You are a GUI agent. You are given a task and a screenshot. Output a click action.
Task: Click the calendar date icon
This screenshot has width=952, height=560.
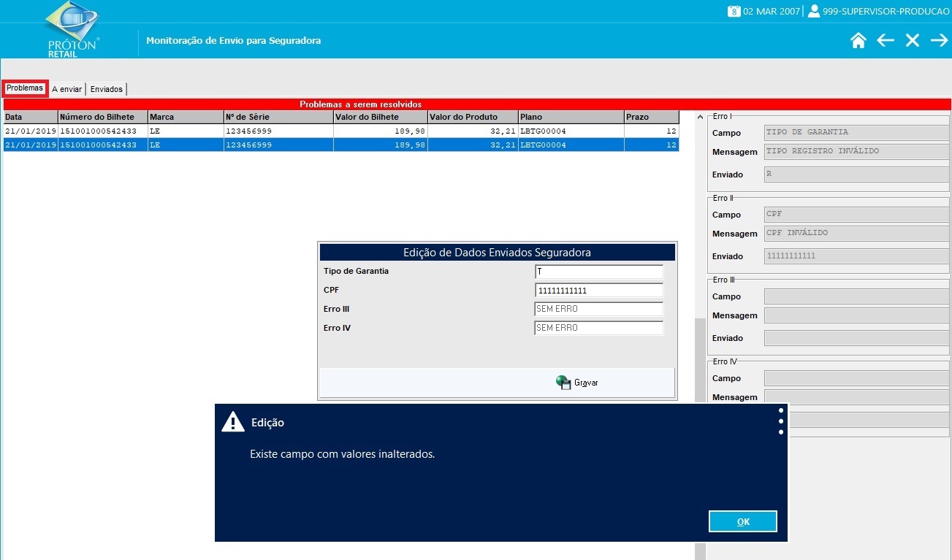coord(734,11)
